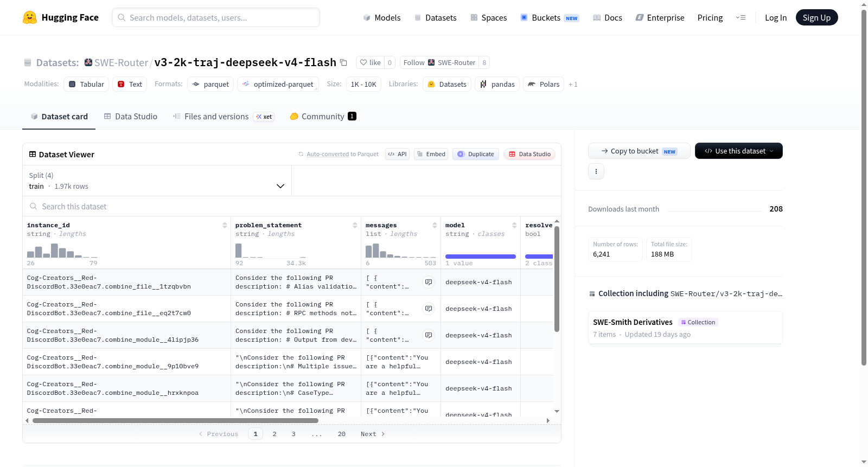Like the dataset with heart button

pyautogui.click(x=371, y=62)
